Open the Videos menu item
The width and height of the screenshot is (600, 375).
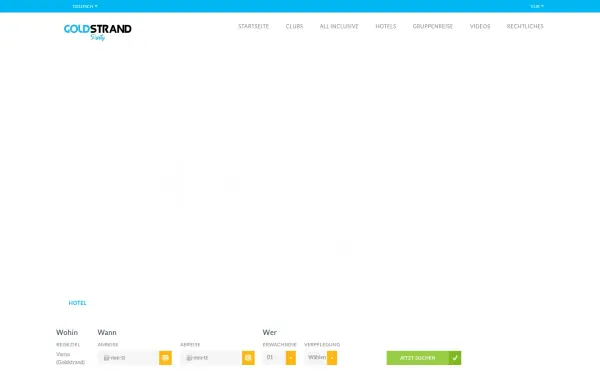click(x=480, y=26)
